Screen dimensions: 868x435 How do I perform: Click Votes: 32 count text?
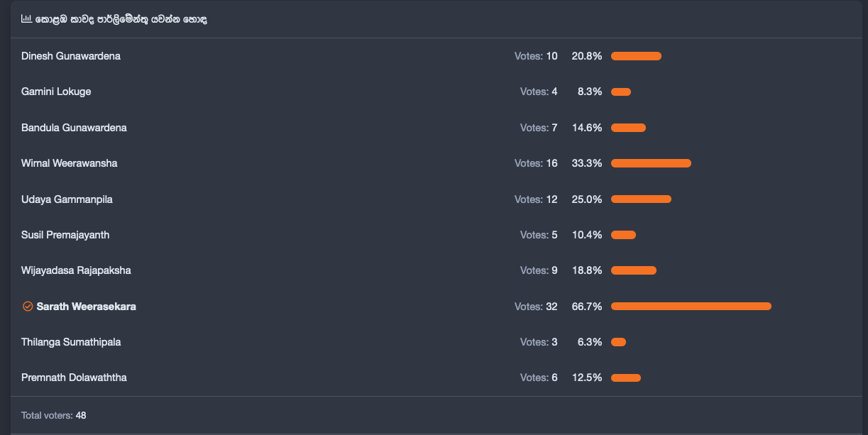536,307
